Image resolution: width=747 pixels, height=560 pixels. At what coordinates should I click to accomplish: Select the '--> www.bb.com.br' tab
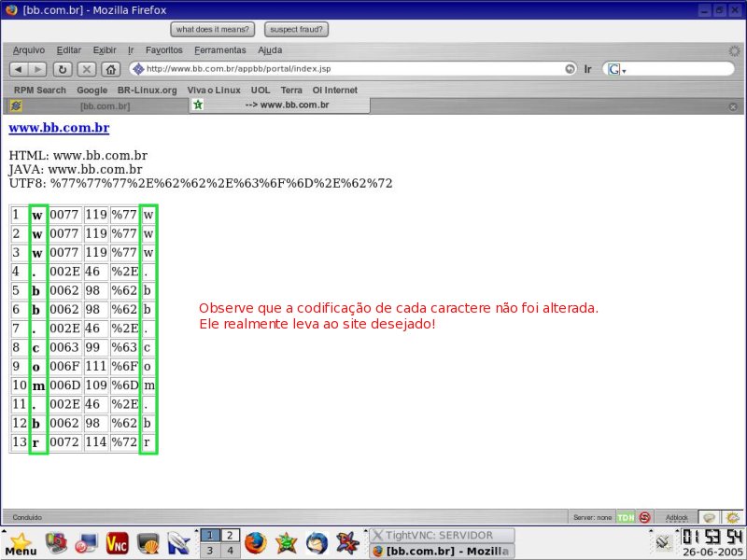point(279,105)
